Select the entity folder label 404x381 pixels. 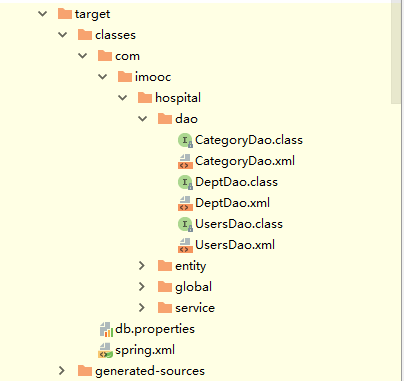click(191, 266)
